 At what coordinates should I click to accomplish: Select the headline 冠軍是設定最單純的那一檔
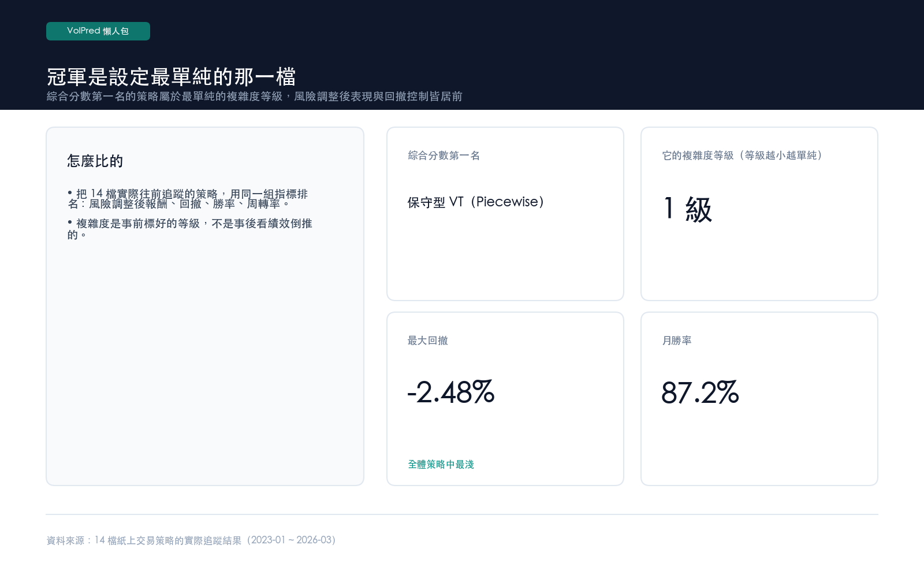(172, 76)
